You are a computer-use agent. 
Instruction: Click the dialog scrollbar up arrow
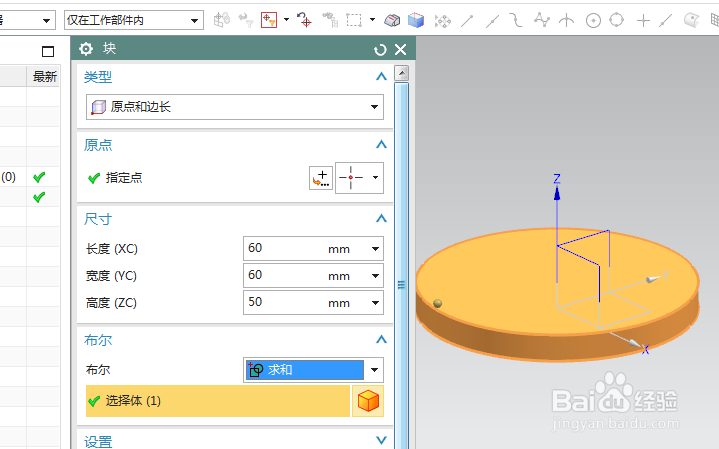coord(402,73)
